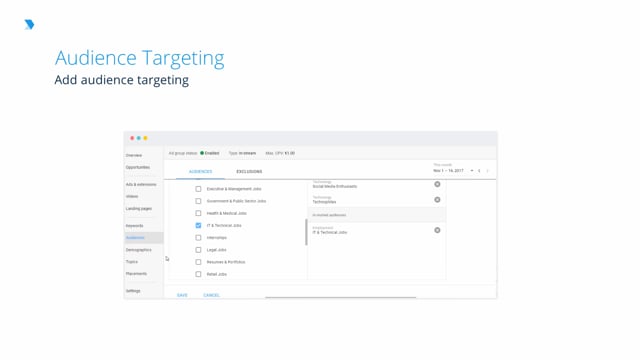Check Executive & Management Jobs
Image resolution: width=640 pixels, height=360 pixels.
pyautogui.click(x=198, y=189)
